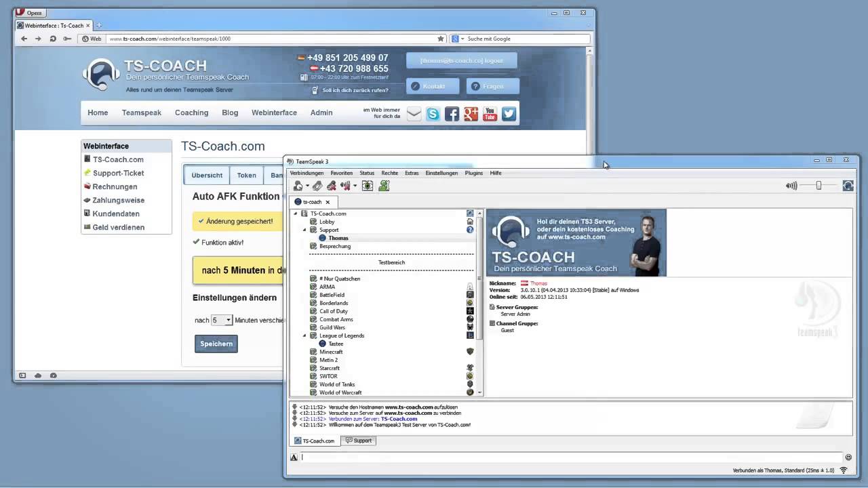Screen dimensions: 868x488
Task: Click the question mark icon beside Support channel
Action: [470, 230]
